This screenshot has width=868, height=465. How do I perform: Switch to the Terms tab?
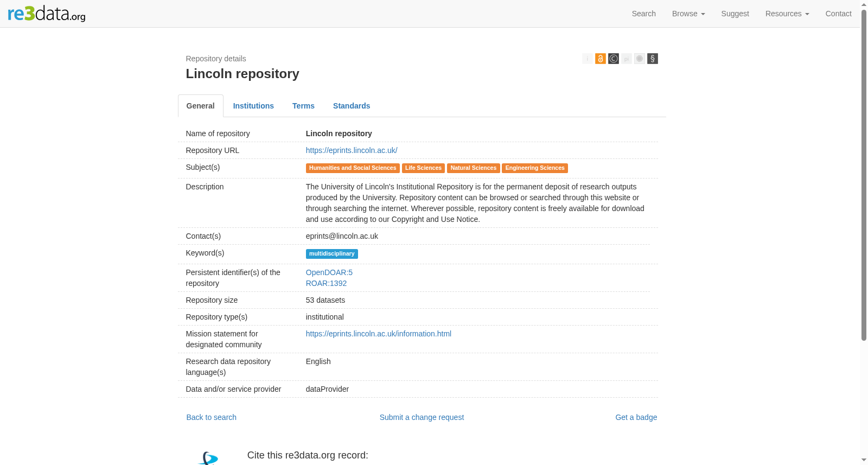(x=303, y=106)
